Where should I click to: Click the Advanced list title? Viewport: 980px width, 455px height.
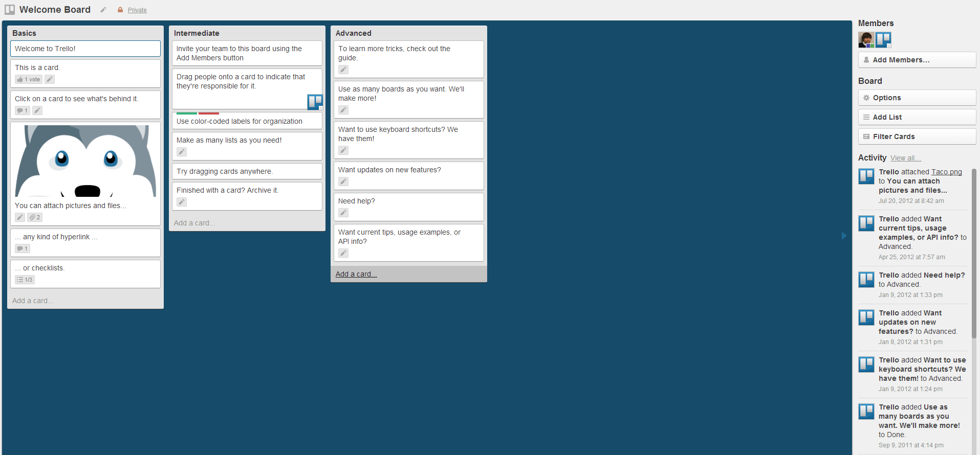coord(354,33)
